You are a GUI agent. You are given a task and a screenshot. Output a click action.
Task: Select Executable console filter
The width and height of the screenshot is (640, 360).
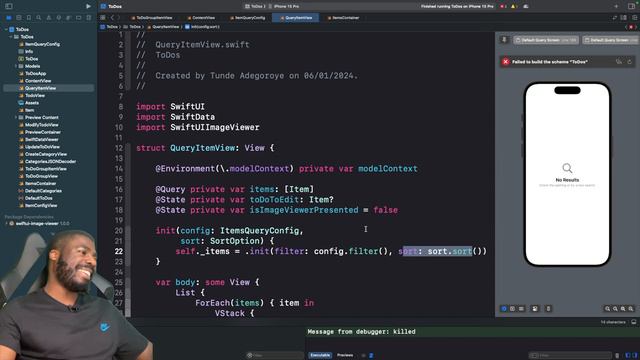[320, 356]
